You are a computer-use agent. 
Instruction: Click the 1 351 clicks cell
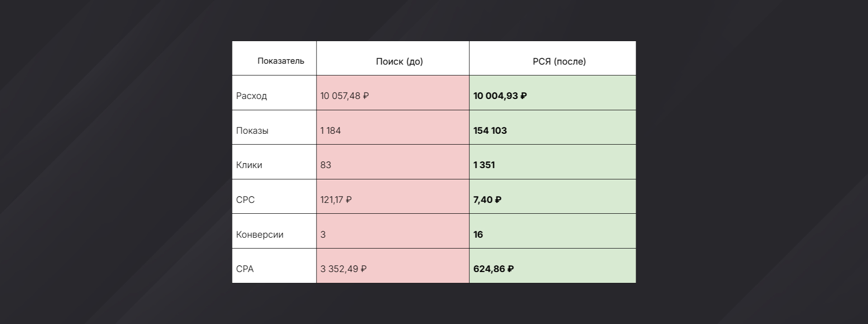point(484,165)
